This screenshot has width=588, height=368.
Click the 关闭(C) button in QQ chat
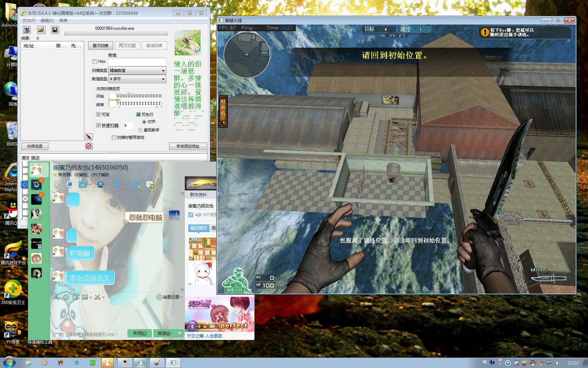tap(139, 333)
